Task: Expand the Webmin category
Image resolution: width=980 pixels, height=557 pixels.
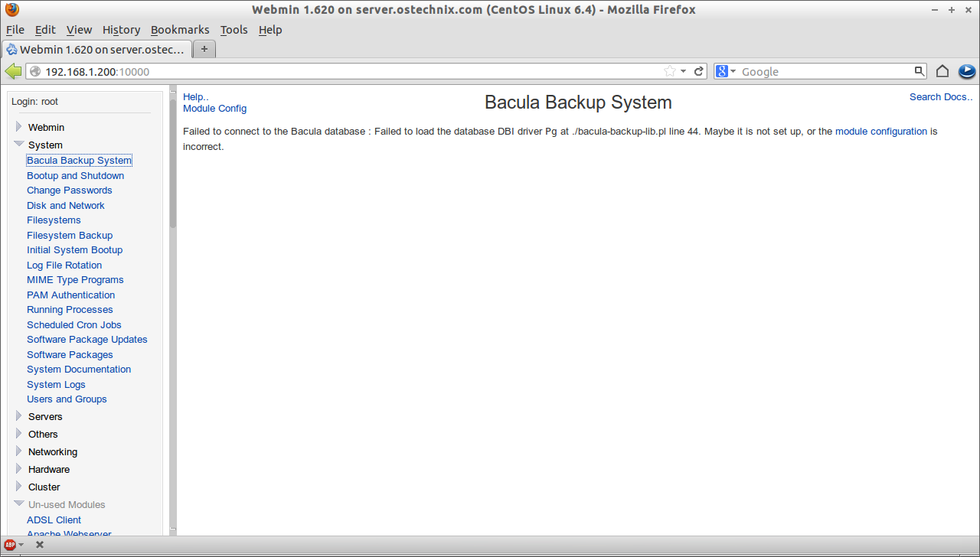Action: tap(19, 127)
